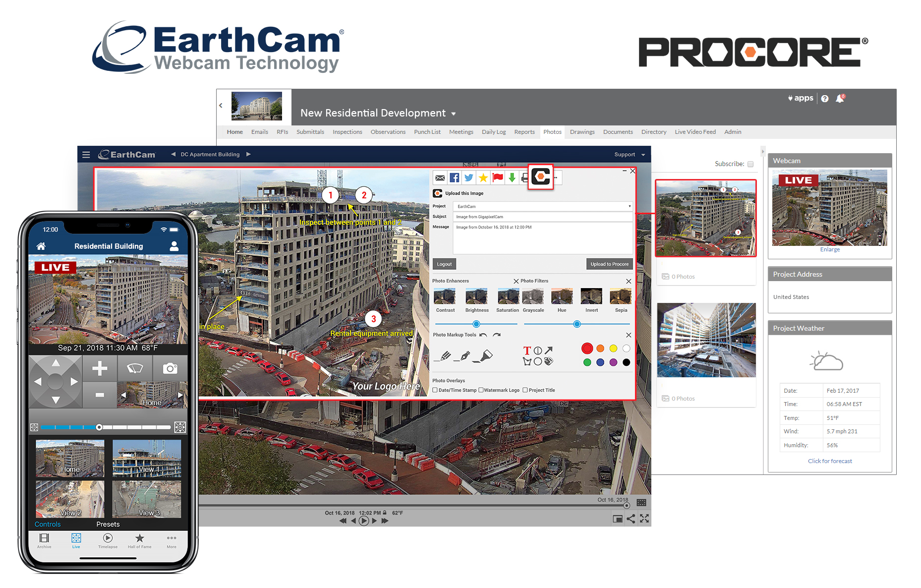Check the Subscribe checkbox in Procore

coord(750,164)
